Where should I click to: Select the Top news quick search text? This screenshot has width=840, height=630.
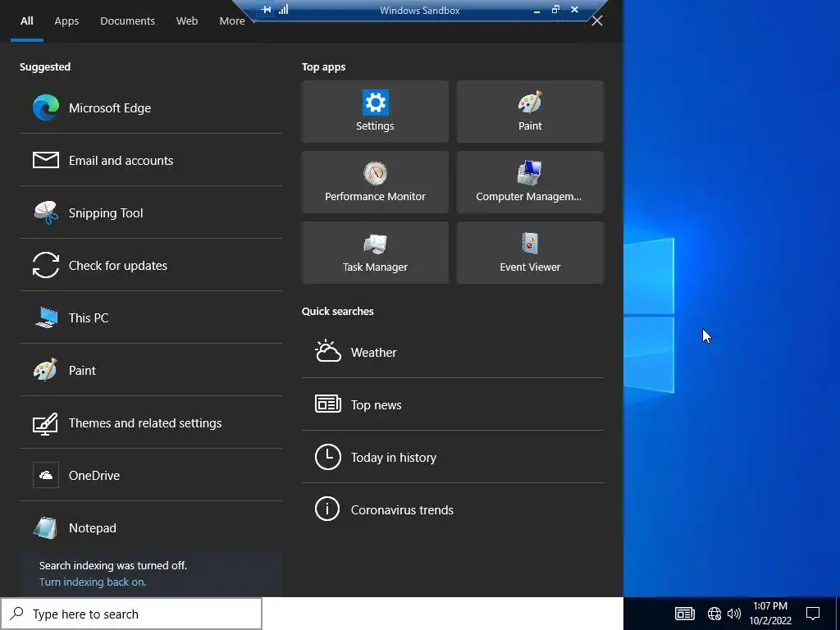click(376, 404)
